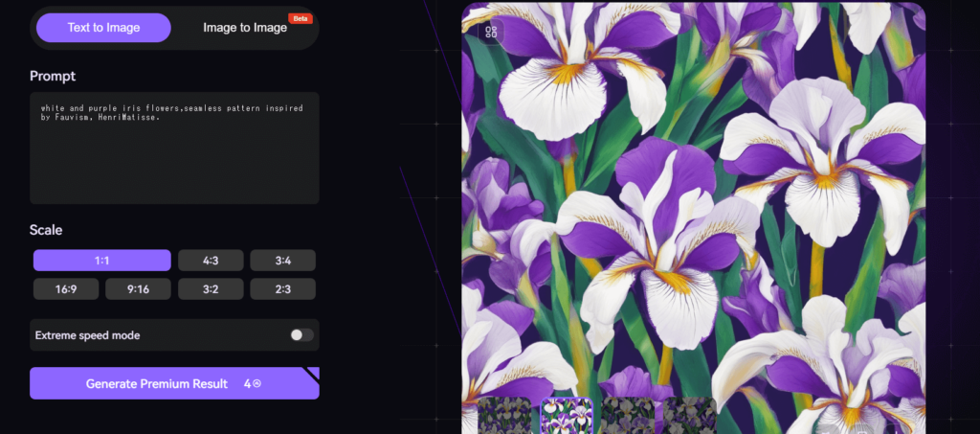Select the 2:3 scale option

(x=283, y=289)
